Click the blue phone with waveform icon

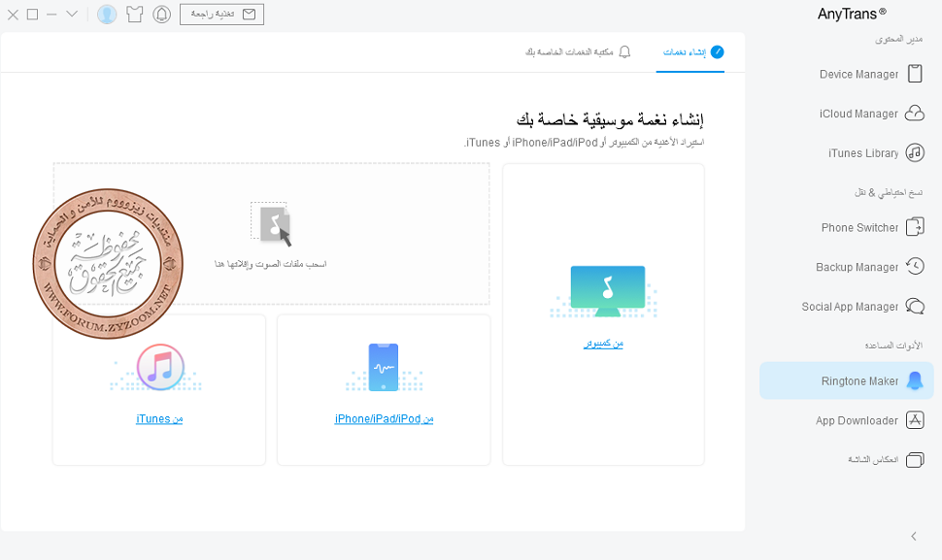[384, 367]
